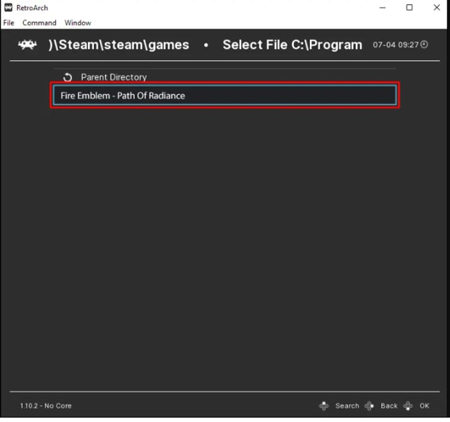Maximize the RetroArch window
Screen dimensions: 450x422
409,7
